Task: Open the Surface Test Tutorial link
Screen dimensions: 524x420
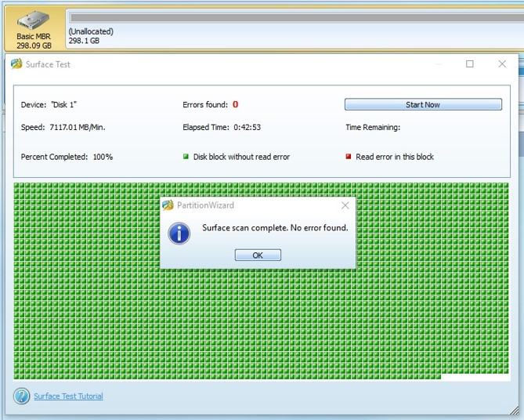Action: pyautogui.click(x=68, y=396)
